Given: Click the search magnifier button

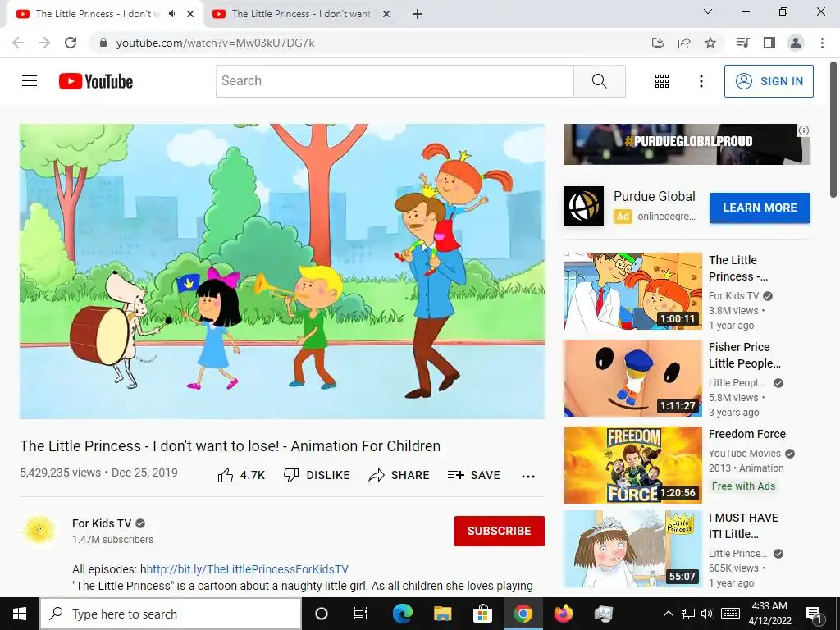Looking at the screenshot, I should [x=600, y=81].
